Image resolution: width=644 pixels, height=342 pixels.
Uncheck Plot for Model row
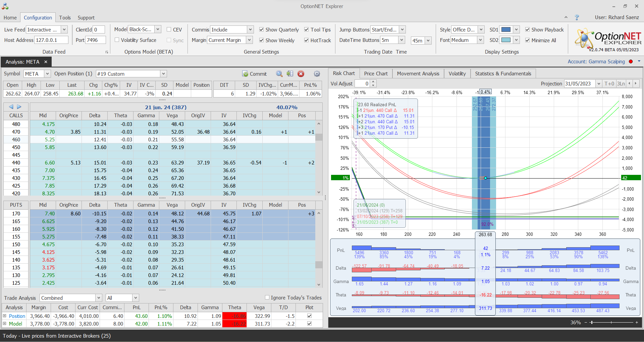(x=309, y=324)
